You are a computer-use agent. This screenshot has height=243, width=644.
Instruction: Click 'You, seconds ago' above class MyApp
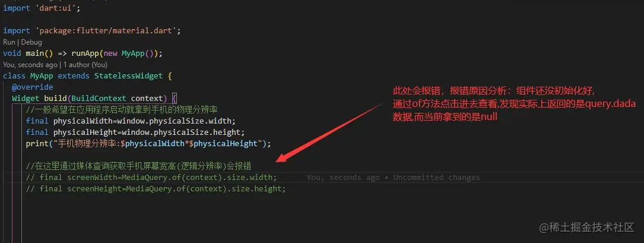(30, 65)
